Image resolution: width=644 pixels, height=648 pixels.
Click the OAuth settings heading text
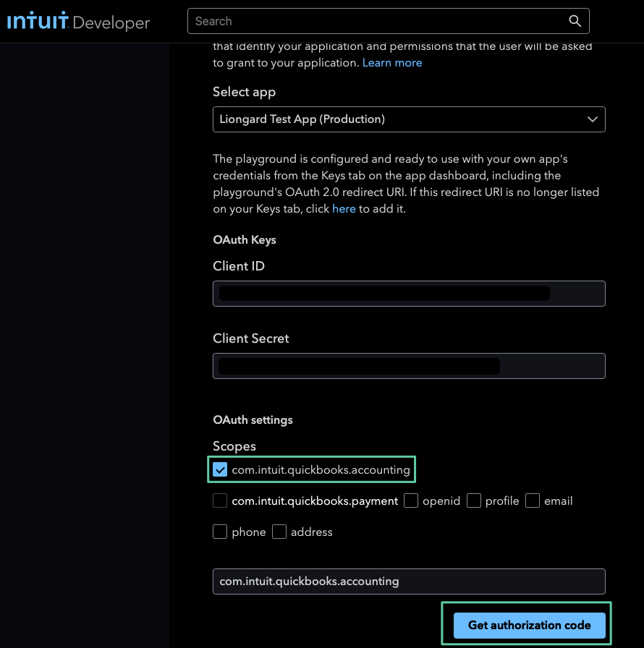pos(253,420)
